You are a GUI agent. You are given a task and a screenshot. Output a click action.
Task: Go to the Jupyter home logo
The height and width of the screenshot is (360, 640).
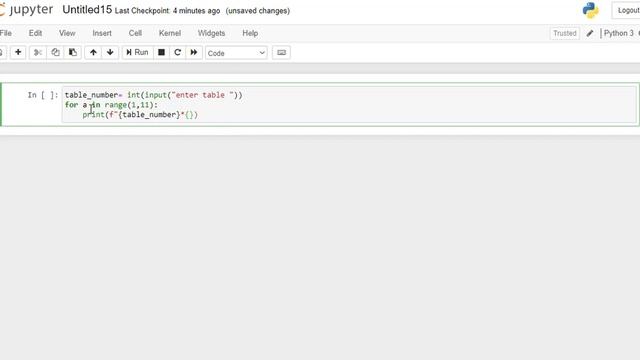[27, 10]
